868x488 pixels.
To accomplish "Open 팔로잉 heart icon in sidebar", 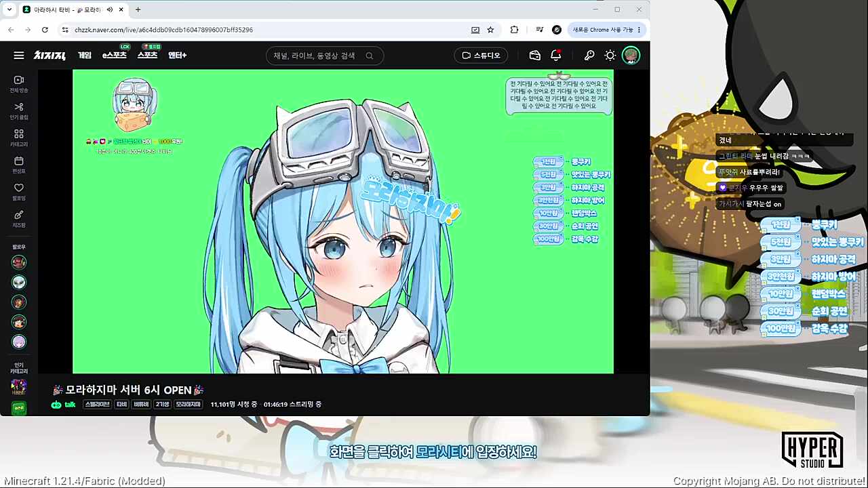I will [18, 192].
